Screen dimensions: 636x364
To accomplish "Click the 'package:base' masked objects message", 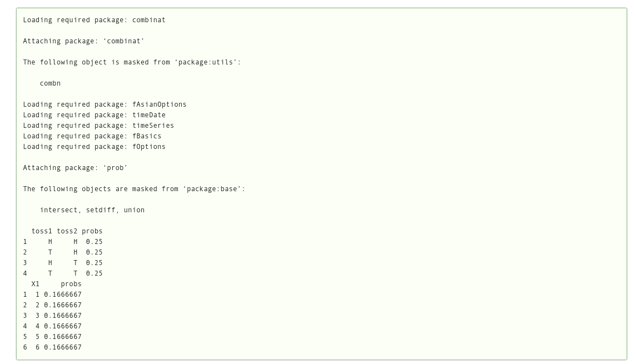I will [x=134, y=189].
